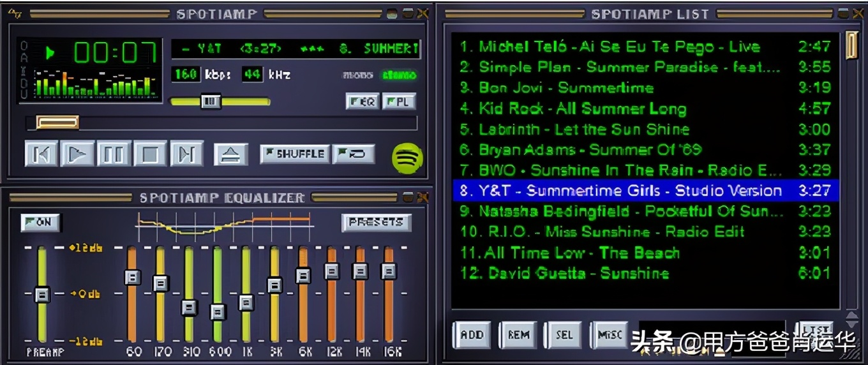868x365 pixels.
Task: Click the 310 Hz band slider handle
Action: pyautogui.click(x=189, y=307)
